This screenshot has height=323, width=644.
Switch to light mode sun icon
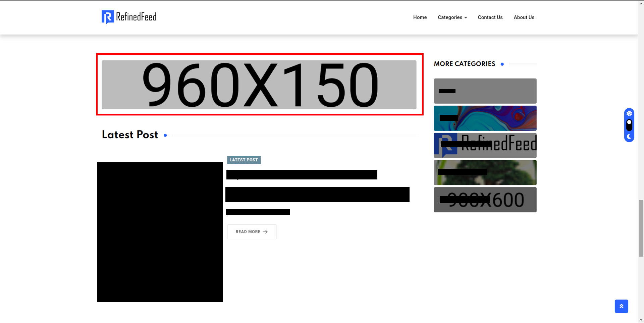coord(629,113)
